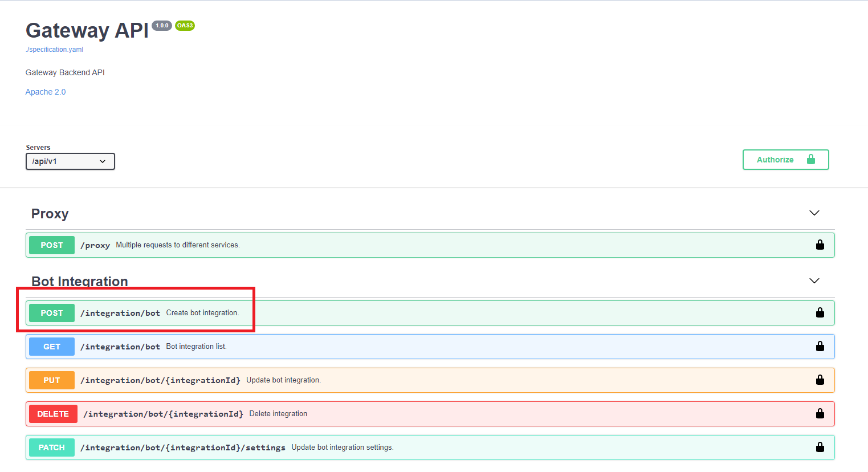This screenshot has height=472, width=868.
Task: Click the OAS3 version badge
Action: (x=185, y=26)
